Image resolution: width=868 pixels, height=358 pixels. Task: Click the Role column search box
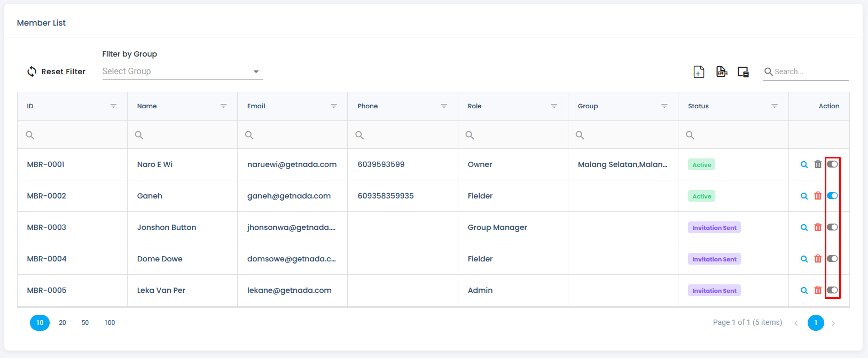[513, 135]
